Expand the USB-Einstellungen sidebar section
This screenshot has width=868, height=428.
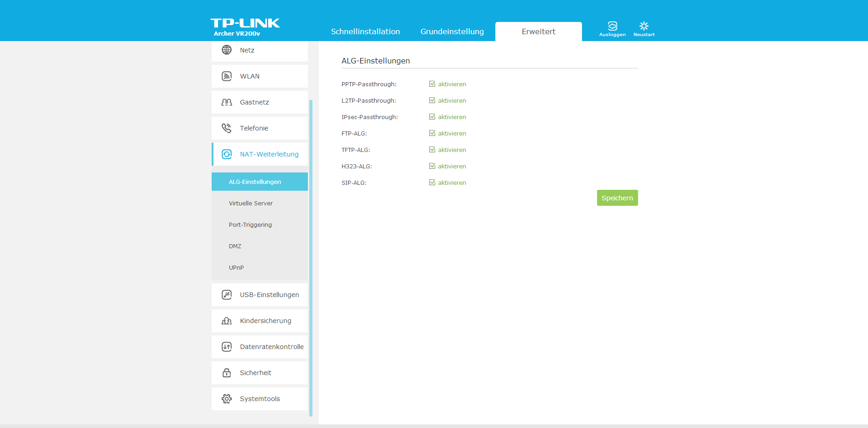coord(269,295)
